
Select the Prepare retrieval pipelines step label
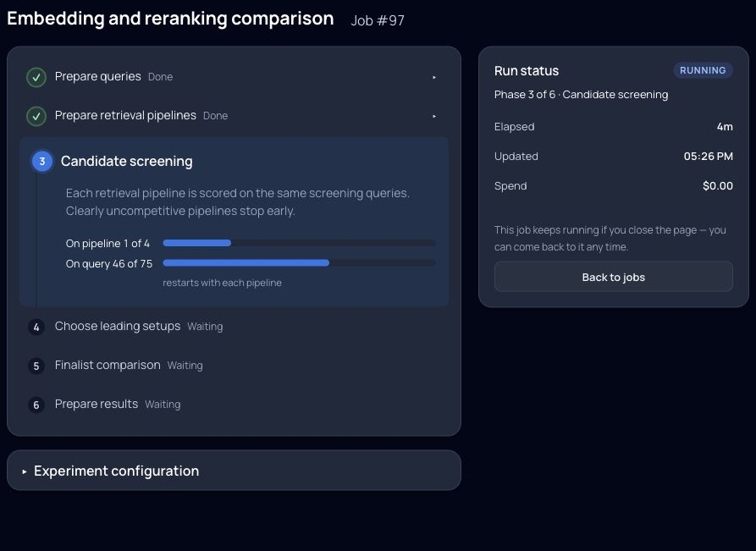click(125, 115)
